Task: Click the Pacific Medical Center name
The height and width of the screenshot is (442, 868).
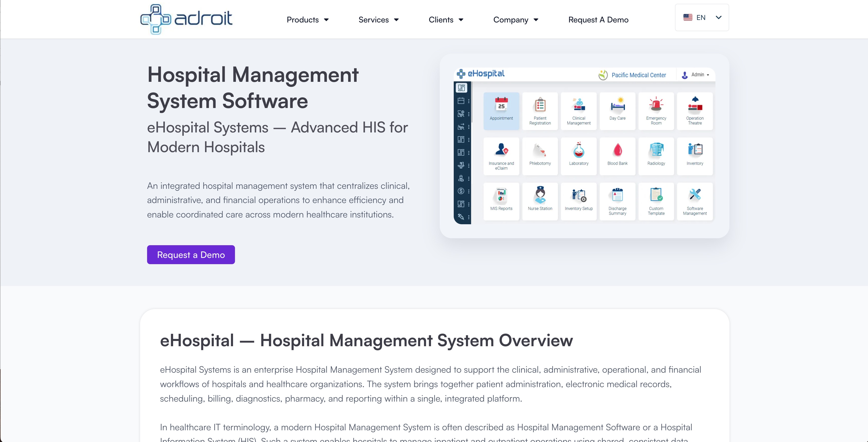Action: [639, 75]
